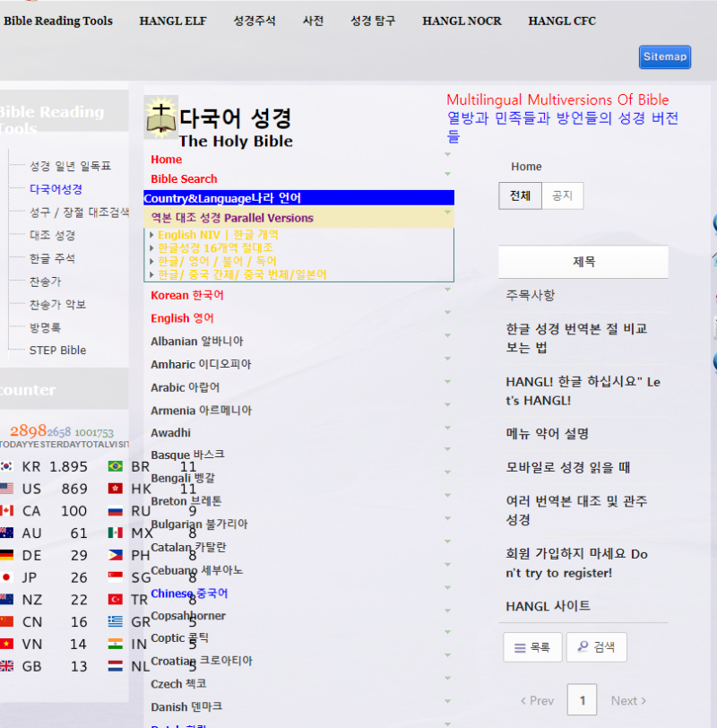Click the Vietnam flag icon
This screenshot has width=717, height=728.
click(x=6, y=644)
